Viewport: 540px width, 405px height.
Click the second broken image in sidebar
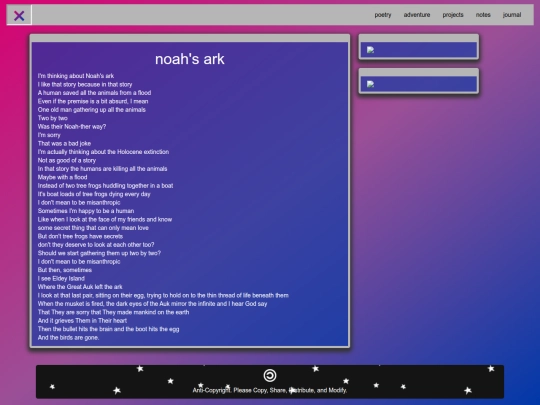pyautogui.click(x=371, y=84)
